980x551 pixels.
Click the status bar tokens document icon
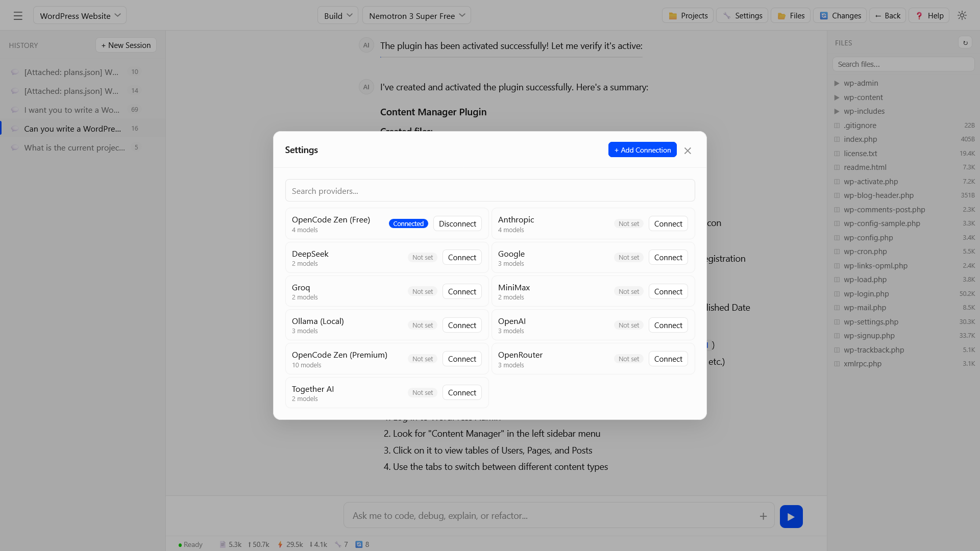(x=223, y=544)
